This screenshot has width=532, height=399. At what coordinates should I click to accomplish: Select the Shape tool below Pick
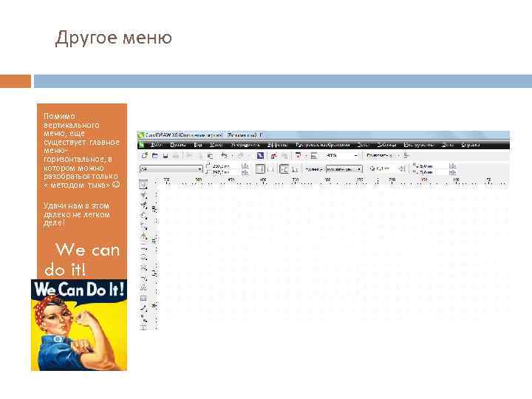[x=143, y=195]
